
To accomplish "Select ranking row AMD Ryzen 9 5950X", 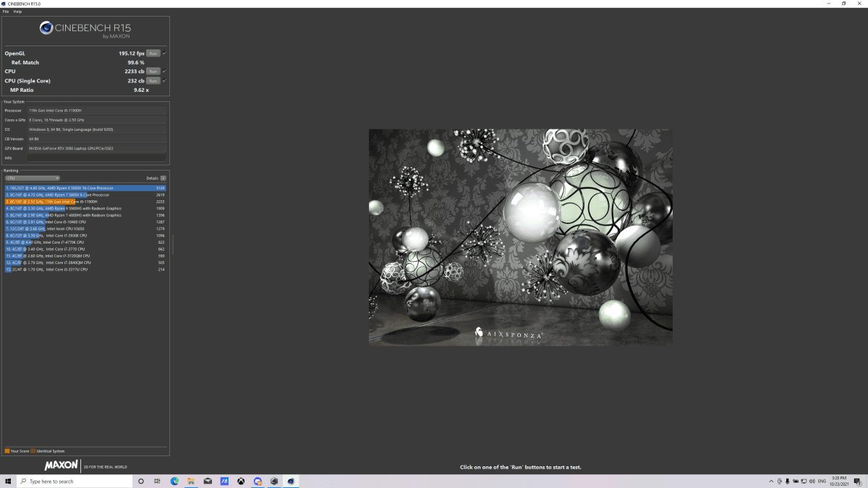I will [x=85, y=188].
